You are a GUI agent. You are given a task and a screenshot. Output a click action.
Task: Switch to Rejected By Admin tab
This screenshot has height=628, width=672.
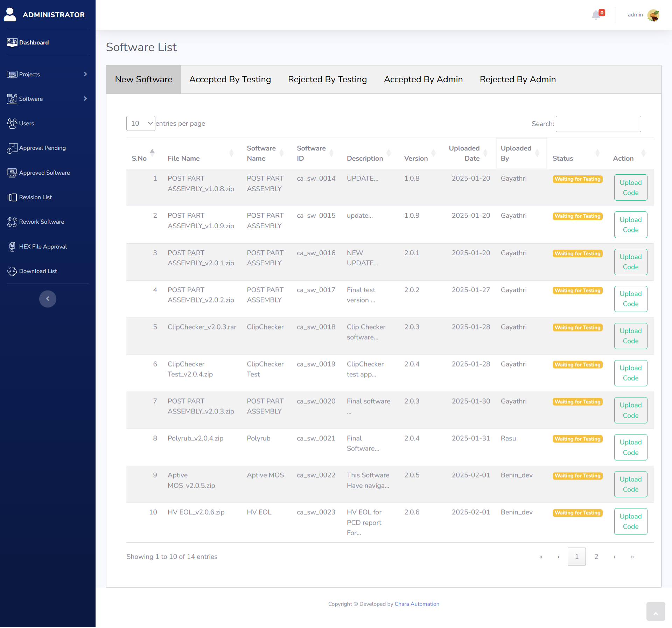coord(517,79)
